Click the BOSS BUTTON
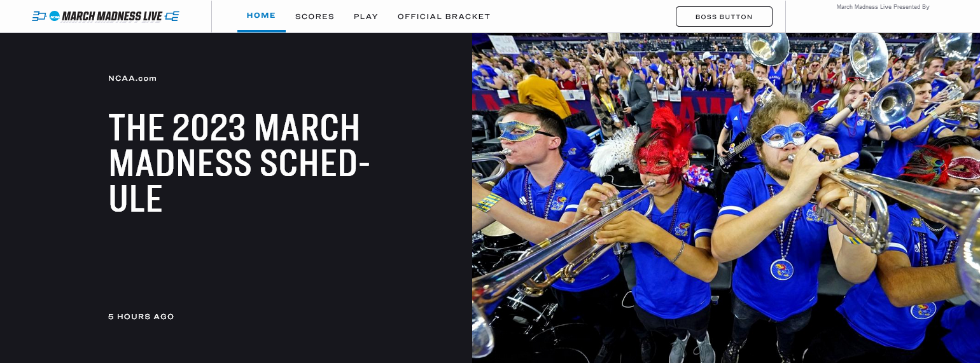980x363 pixels. pos(724,17)
